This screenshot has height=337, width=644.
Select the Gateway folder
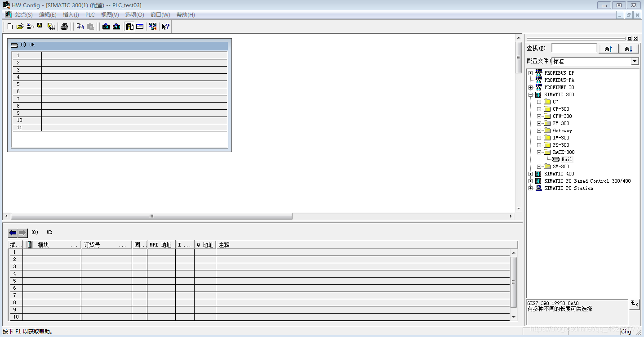click(x=562, y=130)
